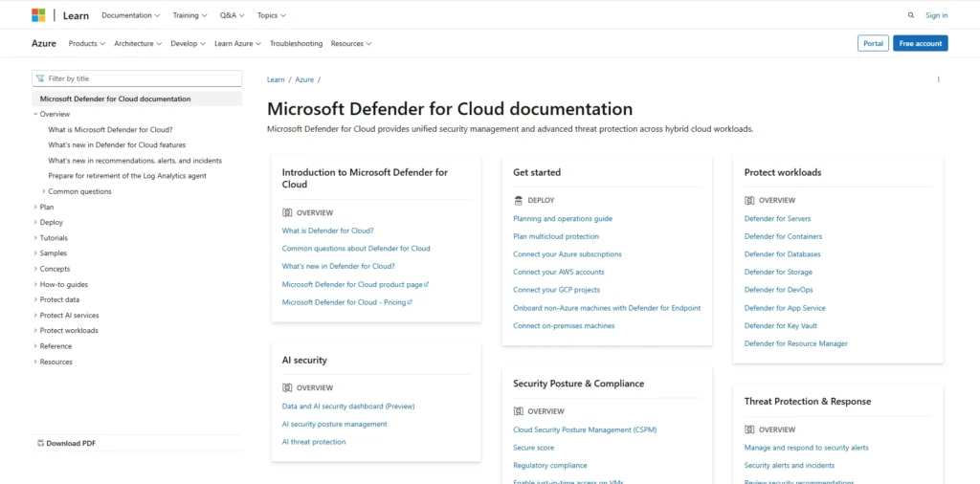Image resolution: width=980 pixels, height=484 pixels.
Task: Expand the Plan sidebar section
Action: point(35,207)
